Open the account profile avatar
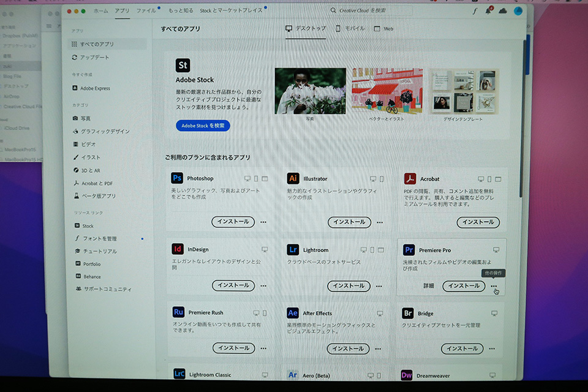Image resolution: width=588 pixels, height=392 pixels. pos(518,11)
